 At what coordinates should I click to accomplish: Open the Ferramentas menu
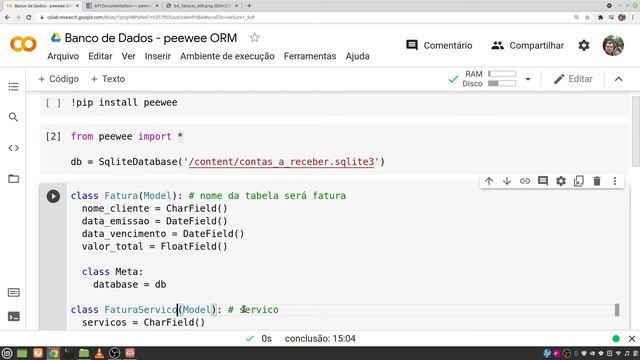(x=310, y=56)
